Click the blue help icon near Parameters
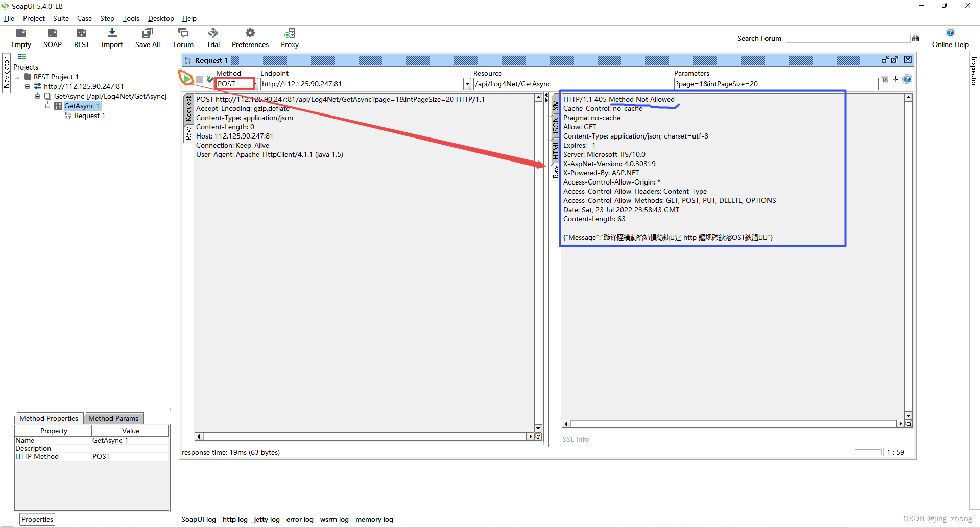 point(907,79)
